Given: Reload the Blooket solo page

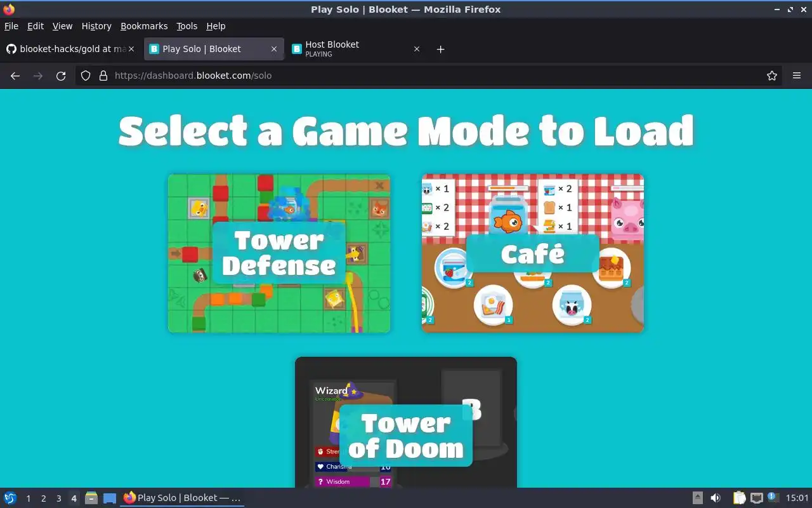Looking at the screenshot, I should pos(61,76).
